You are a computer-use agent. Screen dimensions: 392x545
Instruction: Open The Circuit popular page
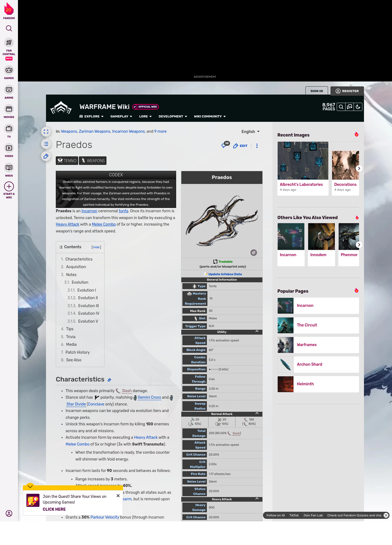318,325
